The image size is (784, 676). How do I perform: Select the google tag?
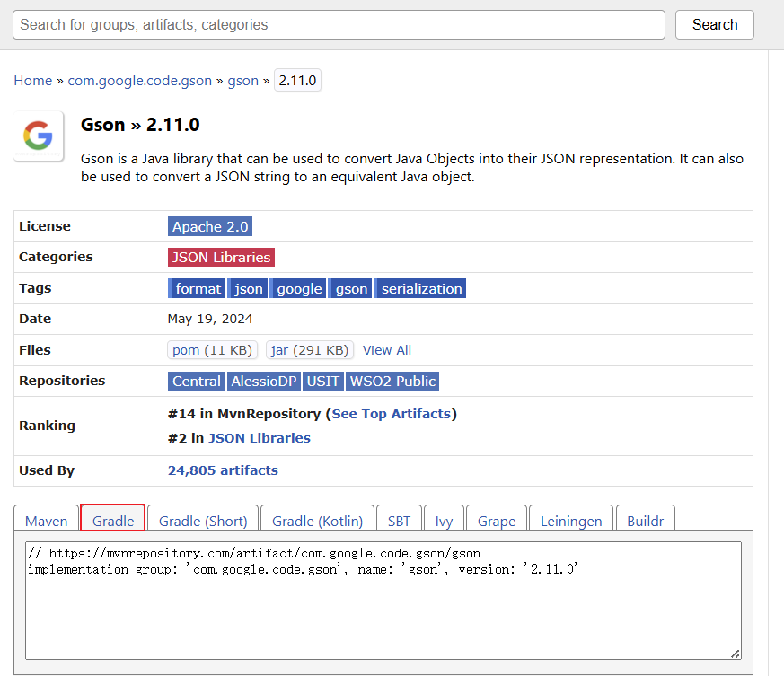coord(298,288)
